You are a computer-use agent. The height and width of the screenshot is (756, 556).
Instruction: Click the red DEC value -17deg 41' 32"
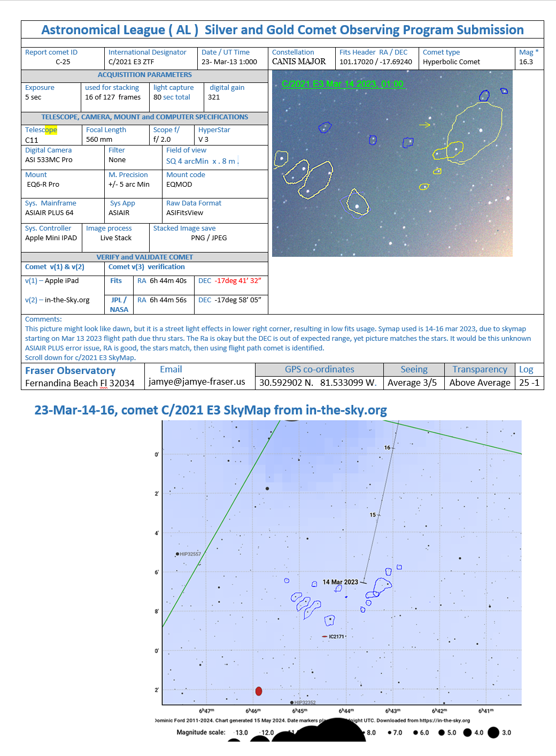point(238,281)
